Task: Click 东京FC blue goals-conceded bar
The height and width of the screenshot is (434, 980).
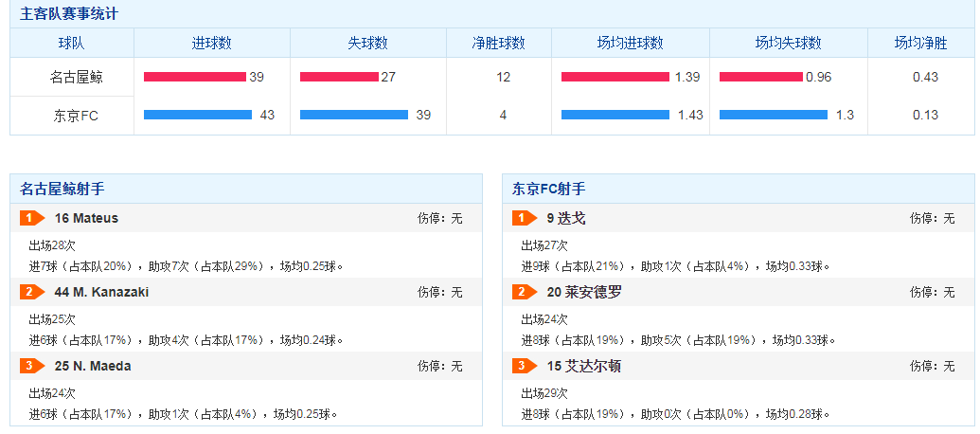Action: 353,116
